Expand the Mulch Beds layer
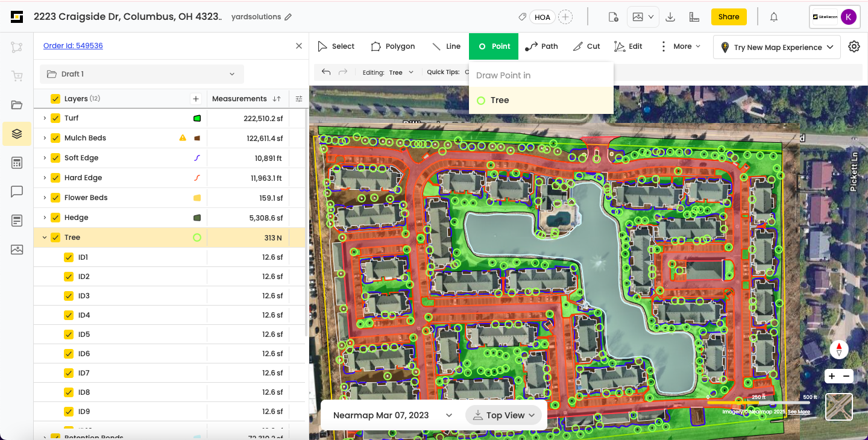 [45, 138]
